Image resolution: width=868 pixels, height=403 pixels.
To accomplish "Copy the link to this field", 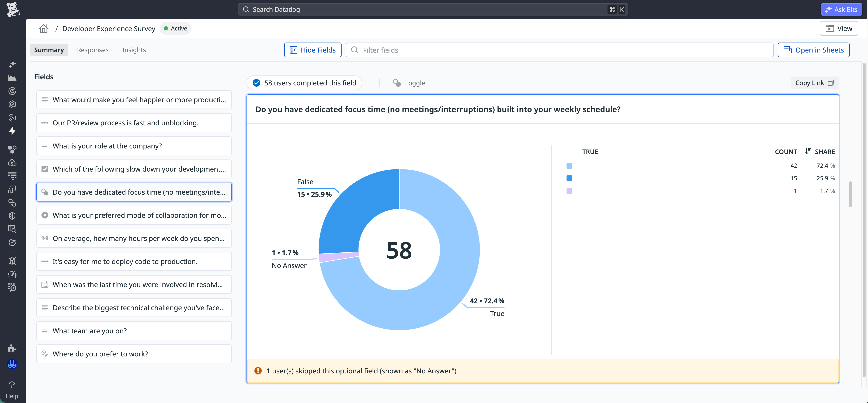I will [x=815, y=83].
